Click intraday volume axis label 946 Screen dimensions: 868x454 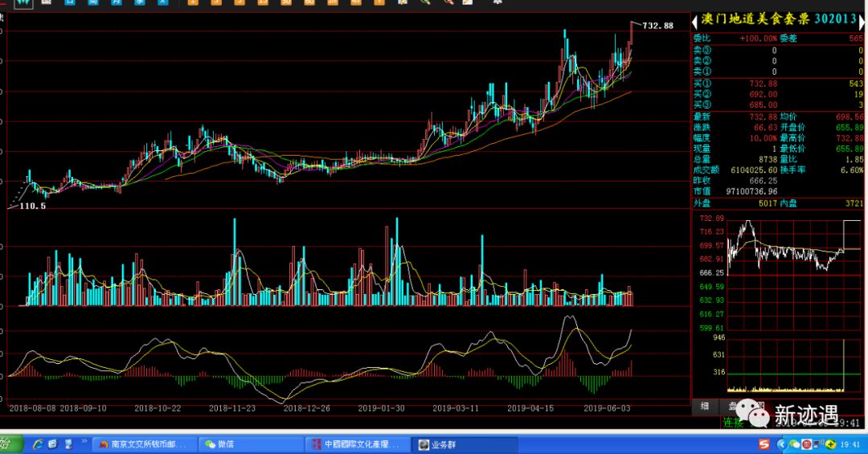tap(719, 337)
